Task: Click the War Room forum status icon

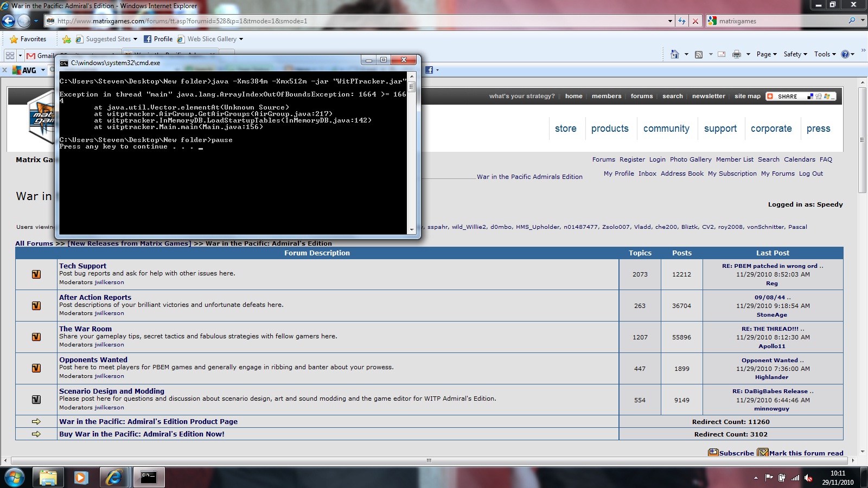Action: click(x=36, y=337)
